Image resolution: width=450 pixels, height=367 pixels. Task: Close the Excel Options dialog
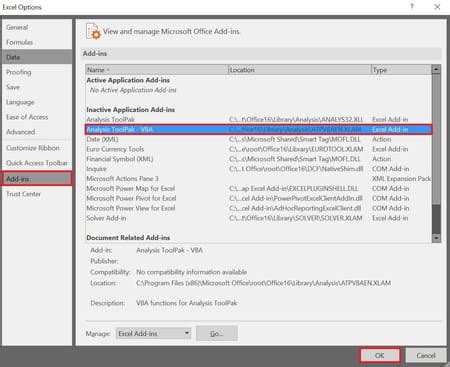click(x=437, y=6)
